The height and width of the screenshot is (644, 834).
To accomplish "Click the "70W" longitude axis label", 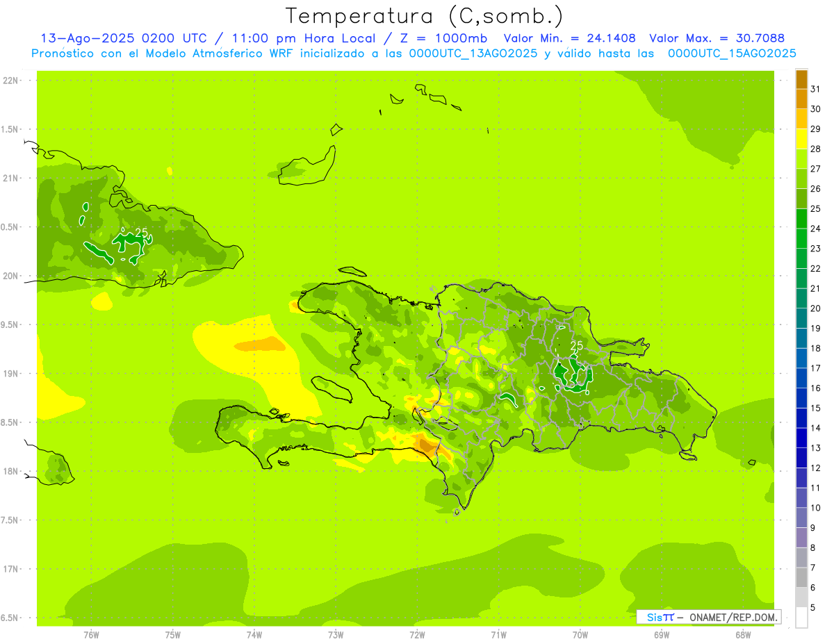I will point(580,635).
